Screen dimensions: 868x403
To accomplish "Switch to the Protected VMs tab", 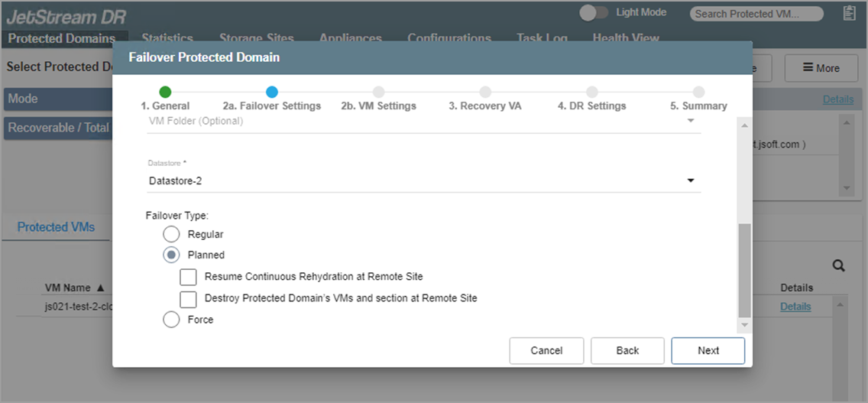I will pyautogui.click(x=56, y=227).
